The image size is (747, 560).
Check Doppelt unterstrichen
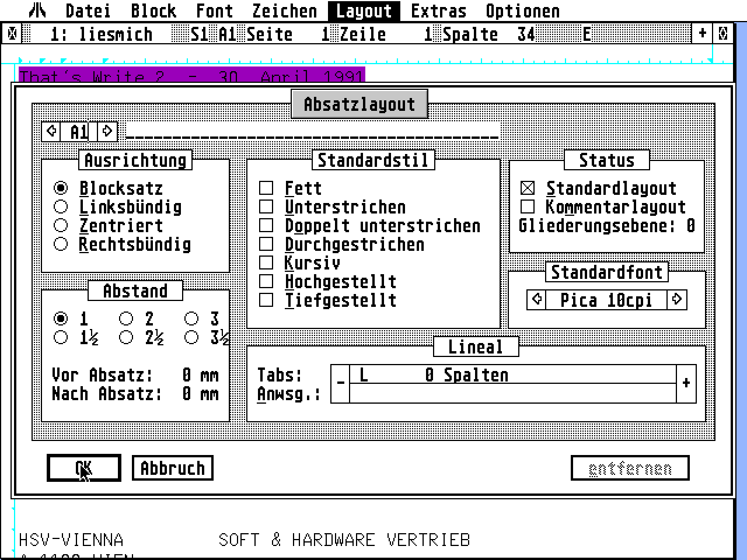click(x=266, y=226)
